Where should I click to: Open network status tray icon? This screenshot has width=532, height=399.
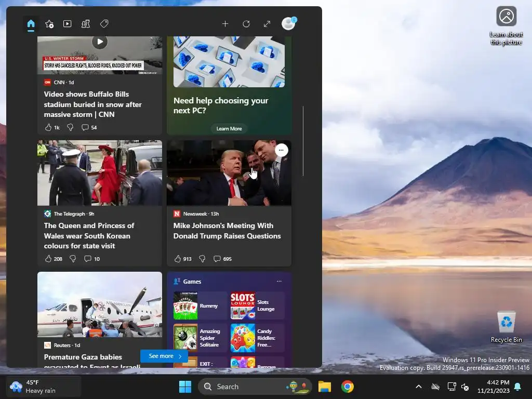coord(451,387)
